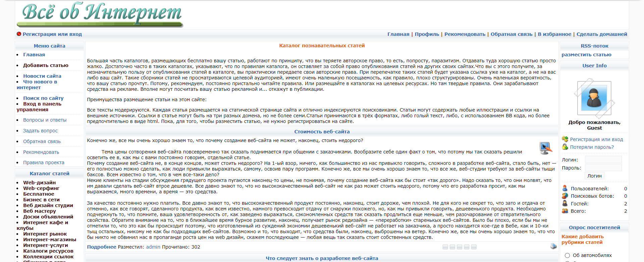Open the Стоимость веб-сайта article title
644x262 pixels.
point(322,132)
